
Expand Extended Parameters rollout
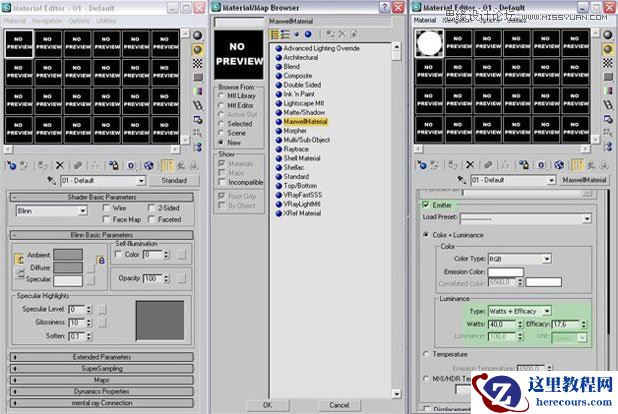tap(102, 357)
